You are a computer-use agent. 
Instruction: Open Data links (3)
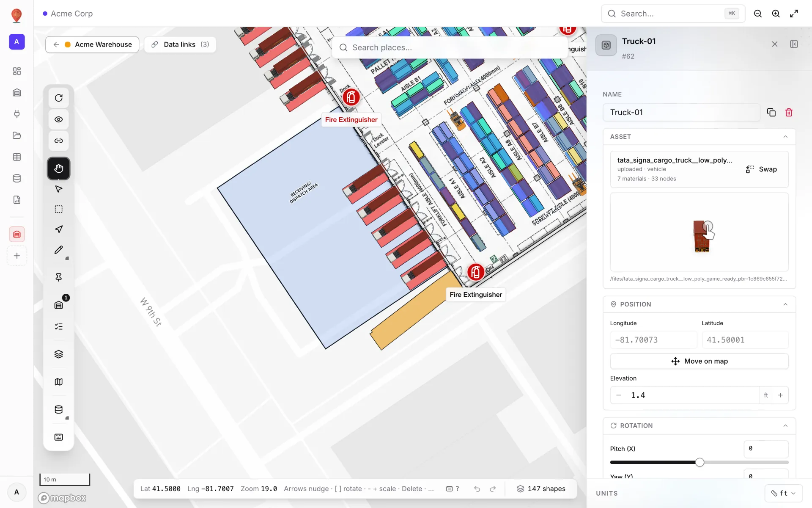pos(180,44)
